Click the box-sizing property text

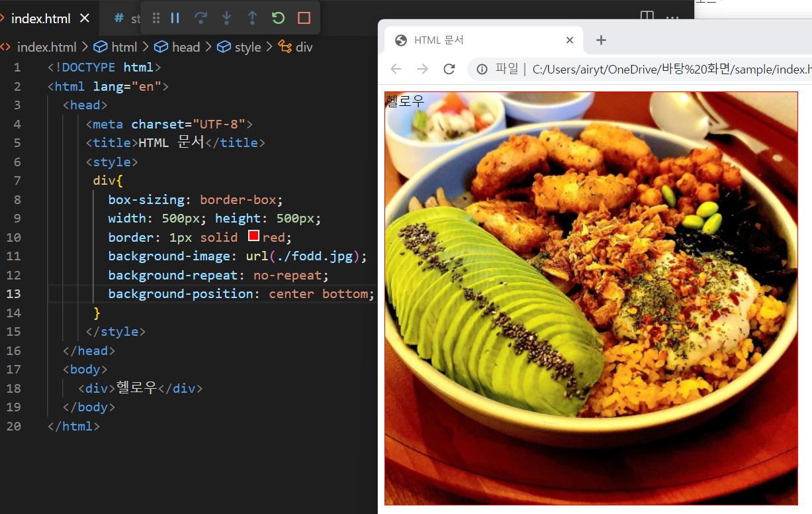[x=147, y=199]
